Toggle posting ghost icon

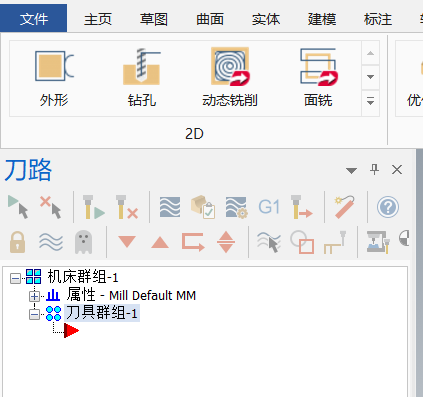click(x=83, y=241)
